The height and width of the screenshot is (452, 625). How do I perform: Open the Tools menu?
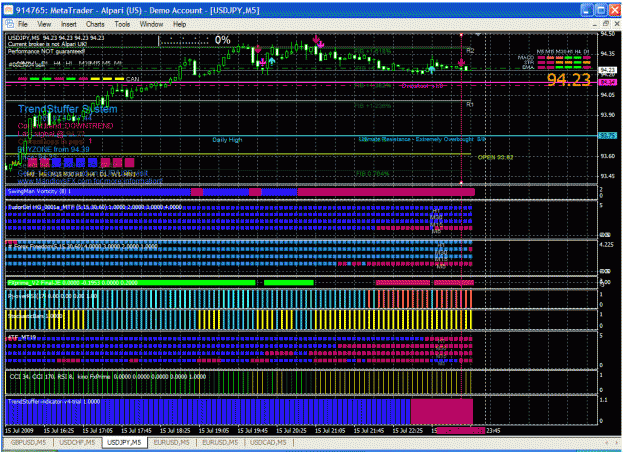point(122,24)
